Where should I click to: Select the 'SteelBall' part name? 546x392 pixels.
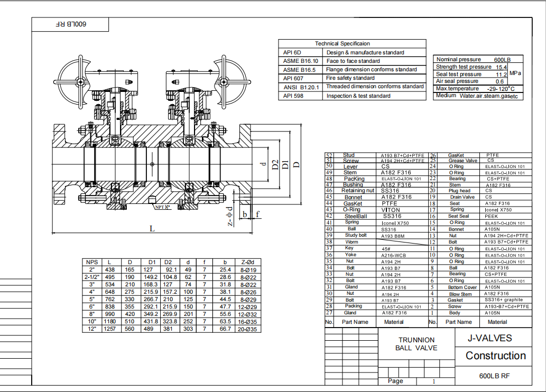[356, 216]
